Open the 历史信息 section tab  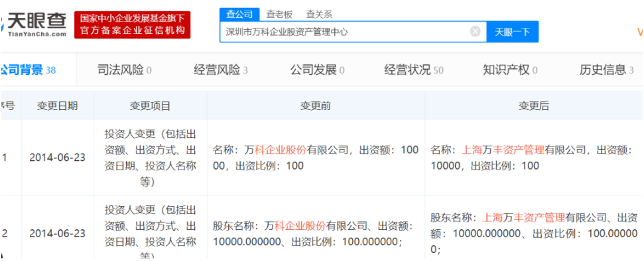coord(607,70)
